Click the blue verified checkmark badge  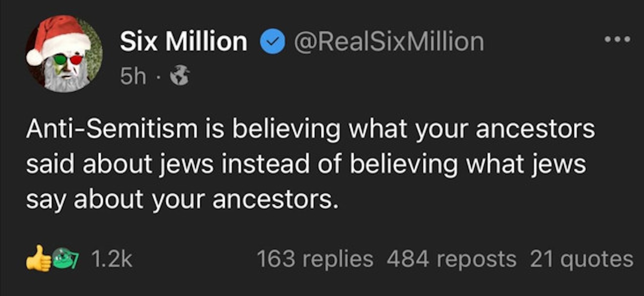pyautogui.click(x=272, y=41)
